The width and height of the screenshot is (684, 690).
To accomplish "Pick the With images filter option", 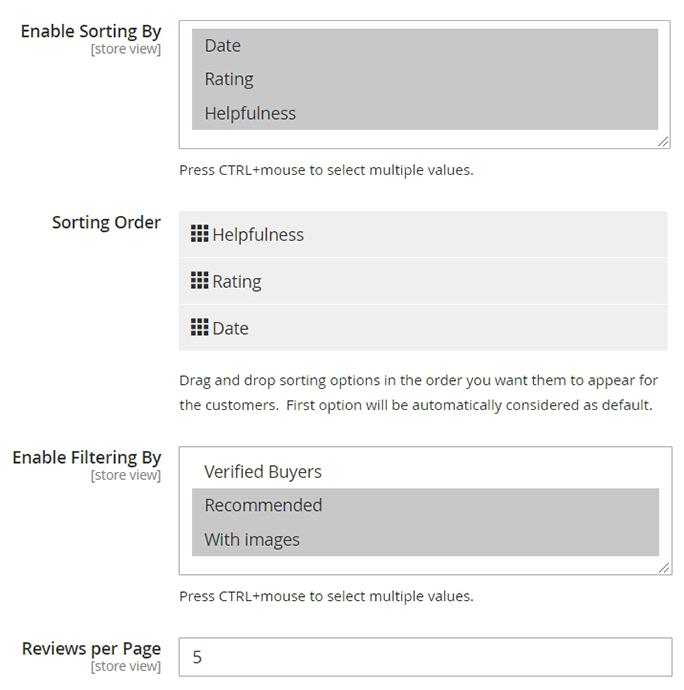I will 425,539.
